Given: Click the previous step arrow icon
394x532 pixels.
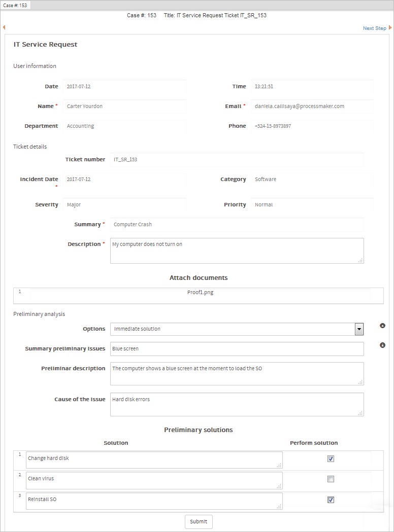Looking at the screenshot, I should point(4,27).
